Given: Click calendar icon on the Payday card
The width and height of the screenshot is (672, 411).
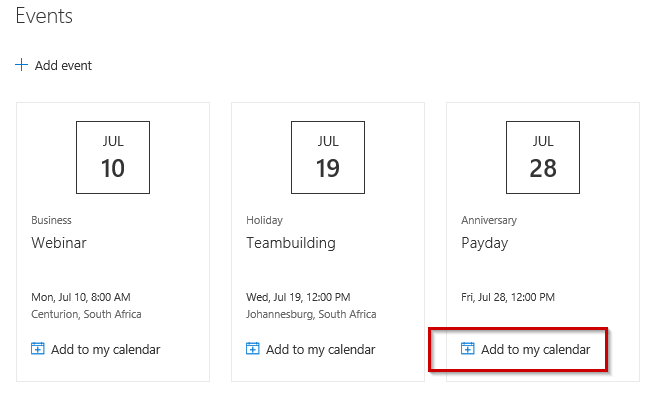Looking at the screenshot, I should point(467,349).
